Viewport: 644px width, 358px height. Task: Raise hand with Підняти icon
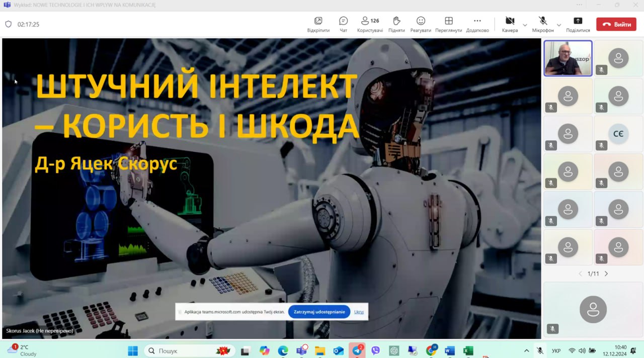tap(396, 24)
